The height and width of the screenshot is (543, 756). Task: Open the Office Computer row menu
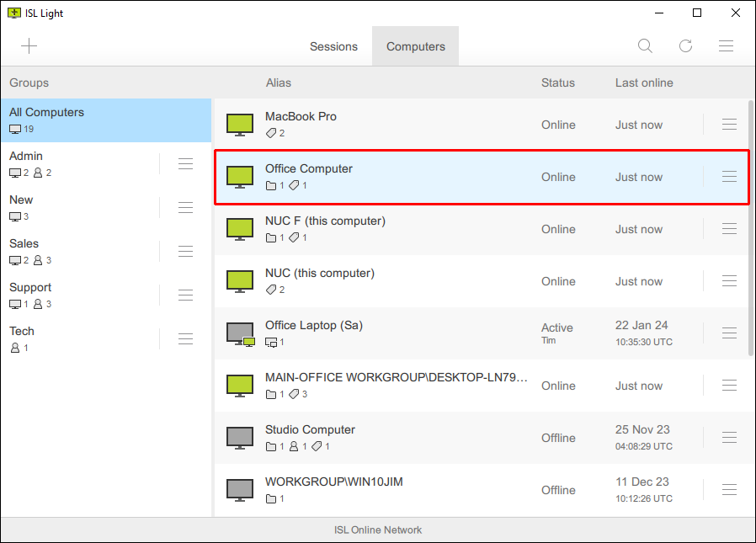[x=729, y=177]
